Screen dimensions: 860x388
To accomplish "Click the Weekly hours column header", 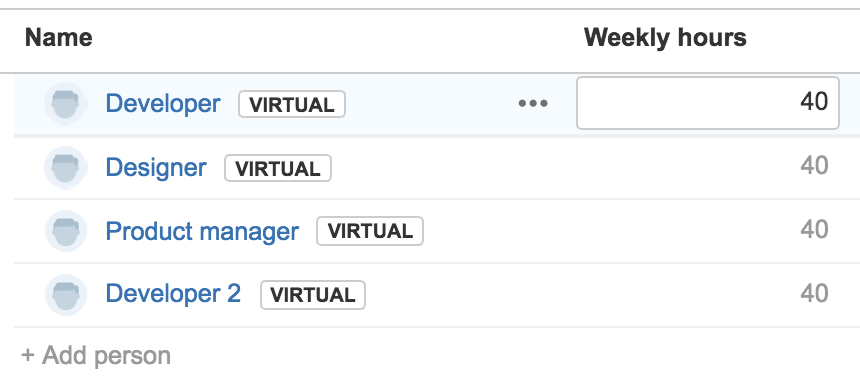I will click(665, 38).
